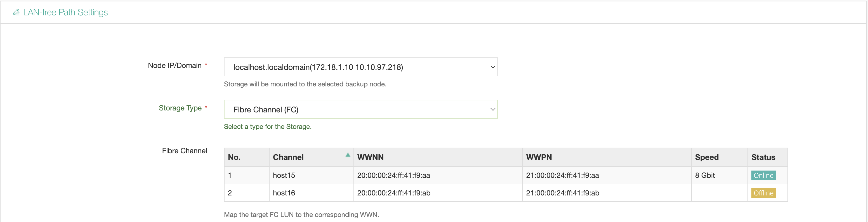Viewport: 868px width, 222px height.
Task: Click the Node IP/Domain dropdown chevron
Action: (x=492, y=67)
